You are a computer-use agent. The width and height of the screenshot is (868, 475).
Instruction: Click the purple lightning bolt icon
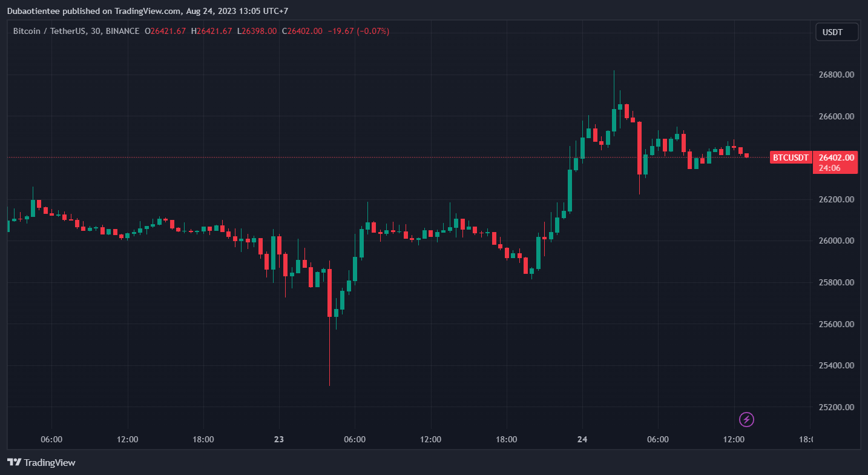pos(747,419)
